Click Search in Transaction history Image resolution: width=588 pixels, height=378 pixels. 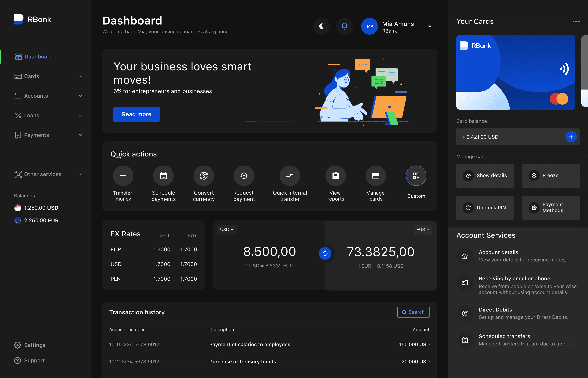coord(413,312)
